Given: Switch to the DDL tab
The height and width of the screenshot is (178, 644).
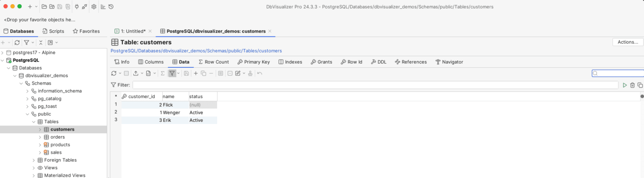Looking at the screenshot, I should [378, 62].
